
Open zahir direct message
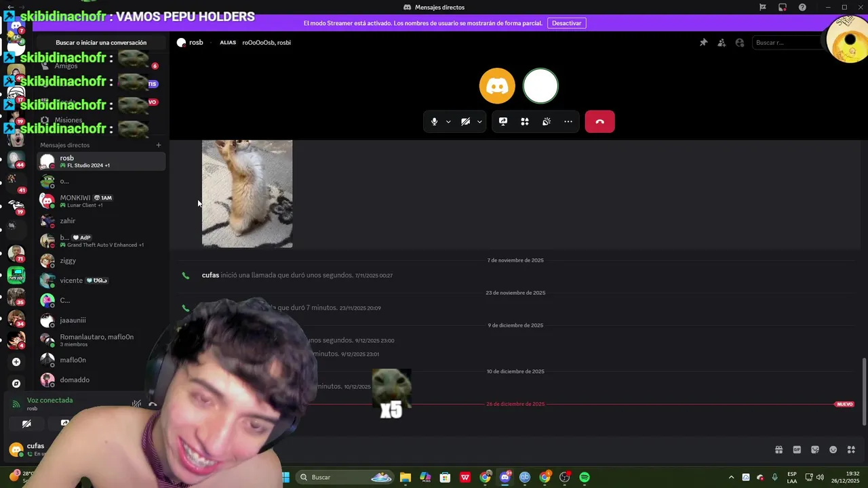pyautogui.click(x=101, y=221)
